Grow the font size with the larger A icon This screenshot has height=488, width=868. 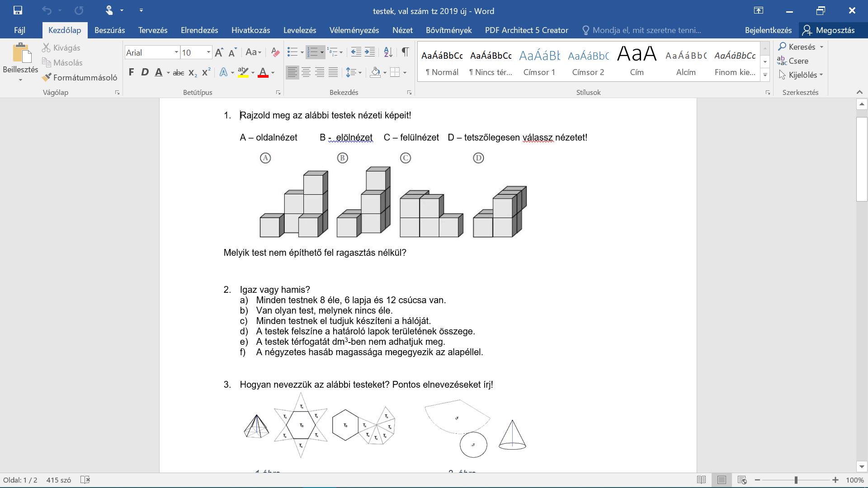(x=219, y=52)
